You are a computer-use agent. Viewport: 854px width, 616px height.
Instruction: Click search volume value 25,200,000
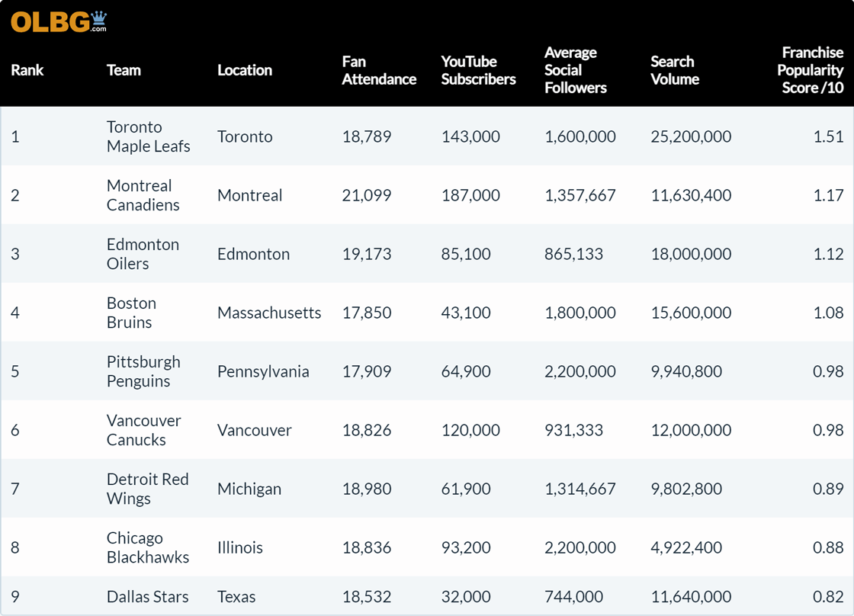tap(691, 136)
